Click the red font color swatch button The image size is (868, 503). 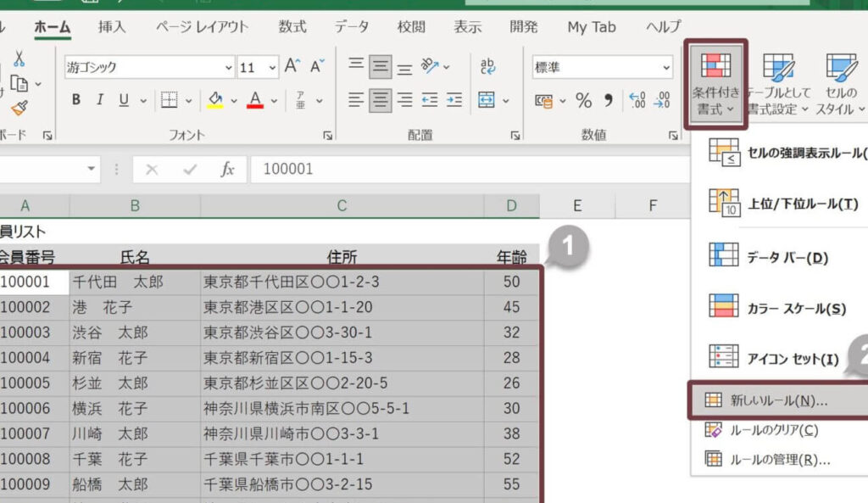(255, 100)
